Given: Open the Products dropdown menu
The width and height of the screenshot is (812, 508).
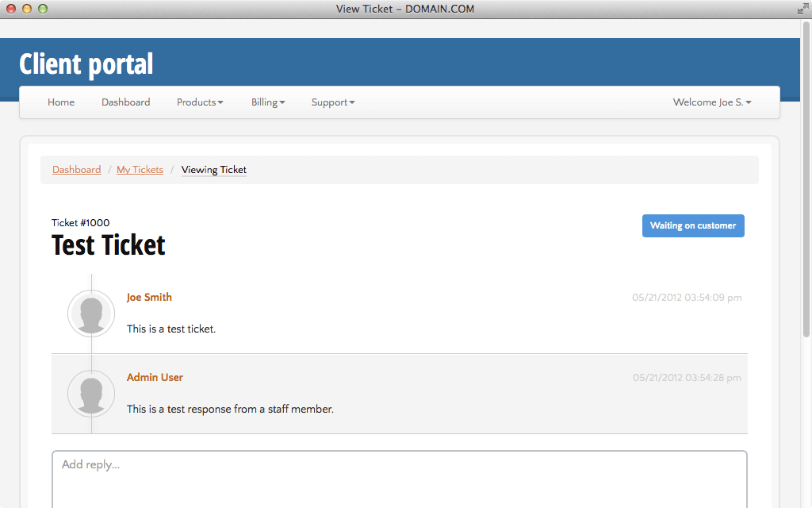Looking at the screenshot, I should [200, 102].
